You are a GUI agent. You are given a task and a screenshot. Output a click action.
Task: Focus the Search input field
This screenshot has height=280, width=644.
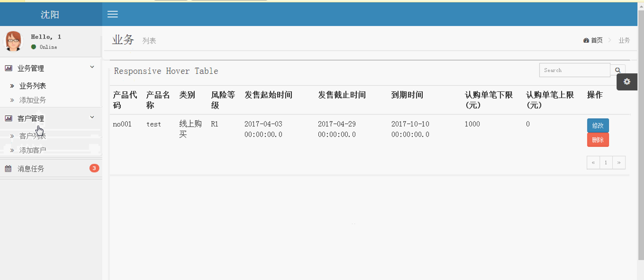[574, 70]
